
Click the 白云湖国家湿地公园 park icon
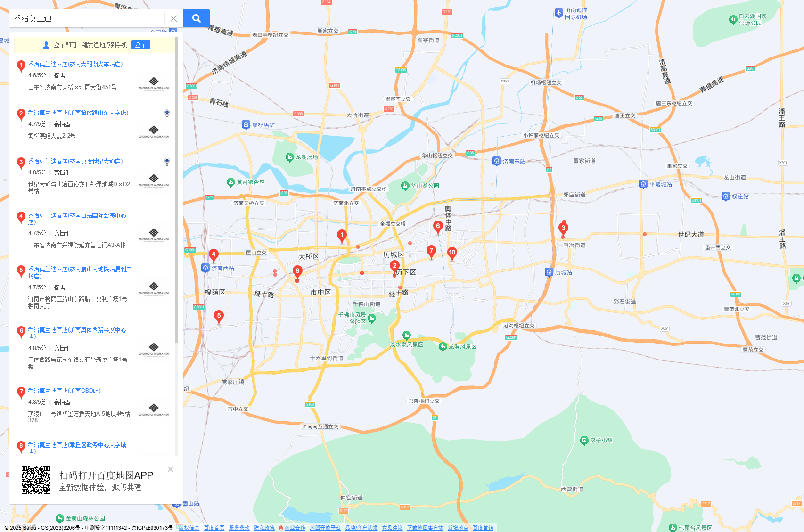(733, 19)
